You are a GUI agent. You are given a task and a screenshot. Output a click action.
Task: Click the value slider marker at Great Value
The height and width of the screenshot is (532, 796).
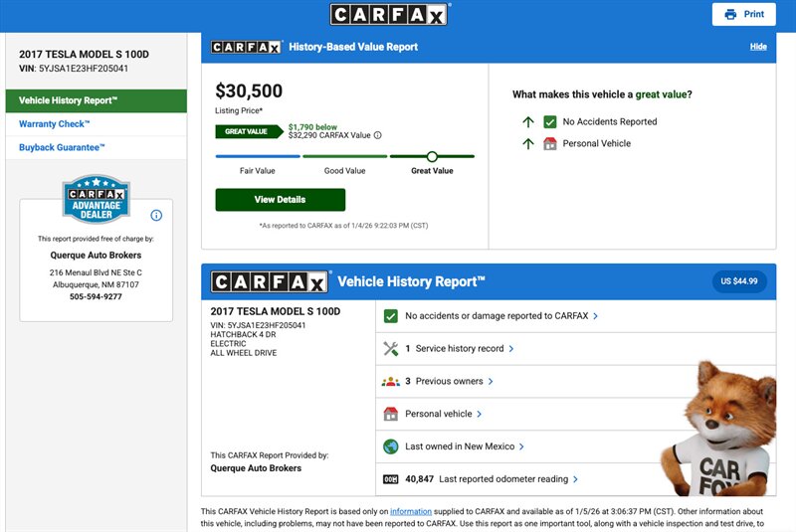pos(432,156)
